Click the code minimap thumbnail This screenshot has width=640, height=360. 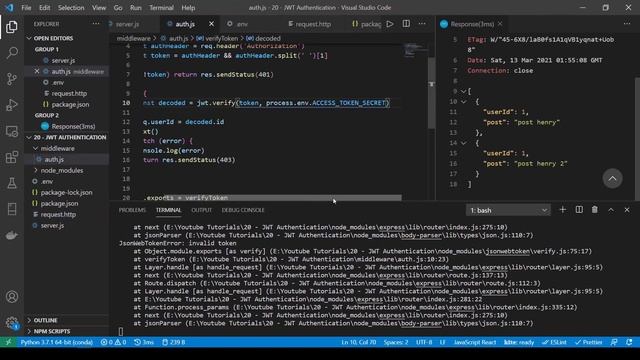click(416, 49)
